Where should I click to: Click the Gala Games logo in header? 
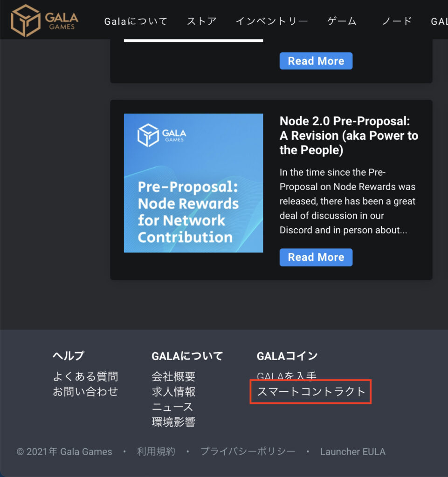point(44,20)
